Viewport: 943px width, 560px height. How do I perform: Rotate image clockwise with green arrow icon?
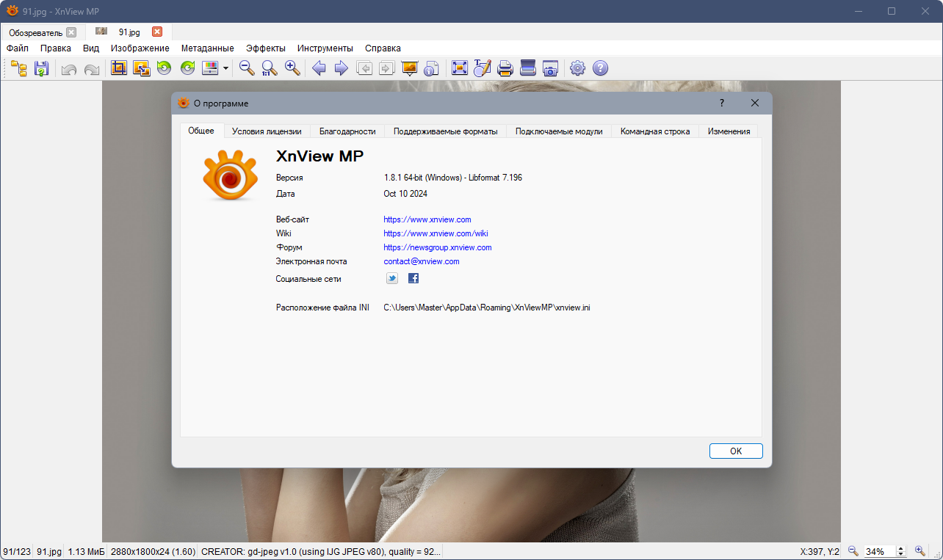click(x=188, y=68)
